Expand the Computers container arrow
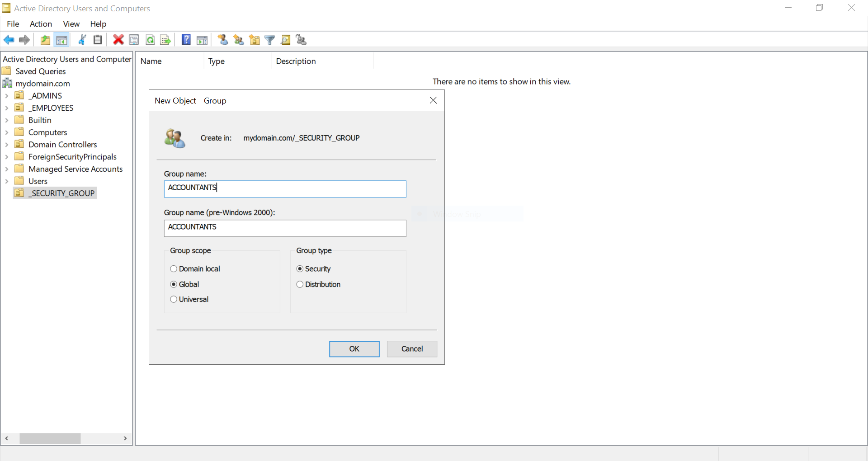Viewport: 868px width, 461px height. click(7, 132)
